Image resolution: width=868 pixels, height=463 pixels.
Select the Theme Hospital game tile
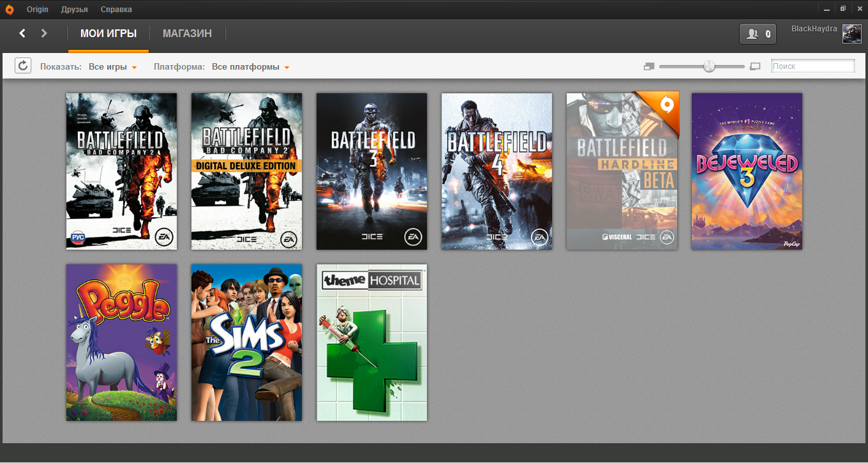point(371,342)
